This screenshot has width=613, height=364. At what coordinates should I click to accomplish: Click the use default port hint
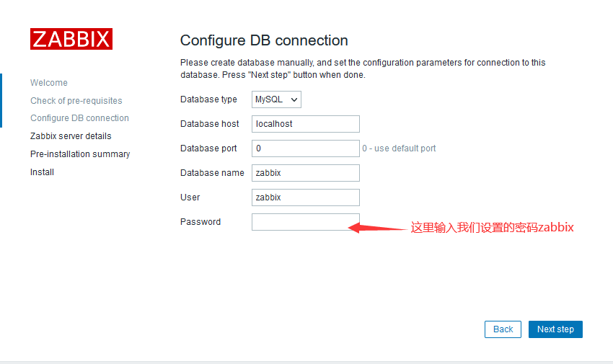[399, 148]
